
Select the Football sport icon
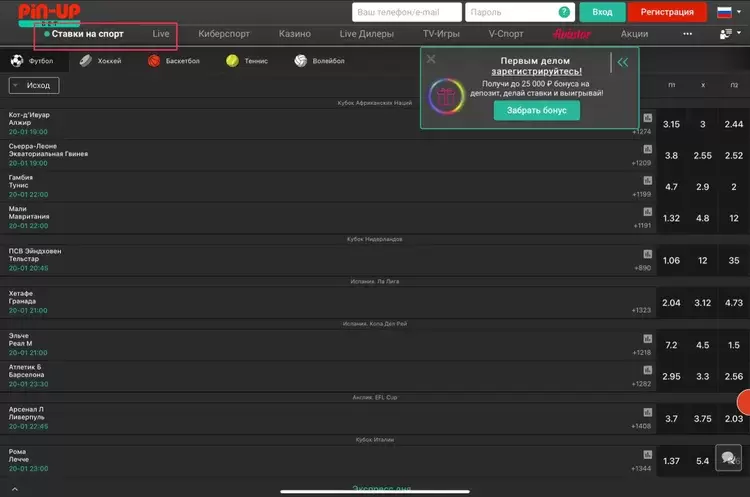(17, 61)
